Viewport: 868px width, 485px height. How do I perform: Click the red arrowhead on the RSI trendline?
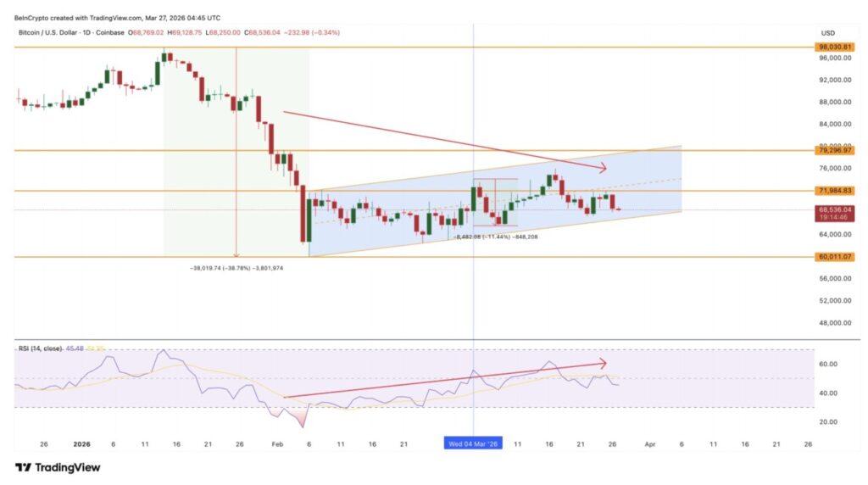[604, 363]
